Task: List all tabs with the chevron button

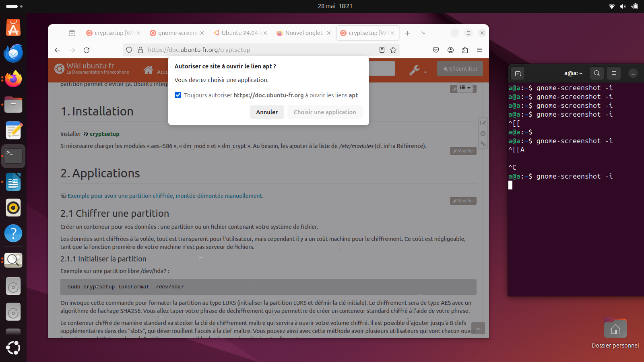Action: (x=423, y=33)
